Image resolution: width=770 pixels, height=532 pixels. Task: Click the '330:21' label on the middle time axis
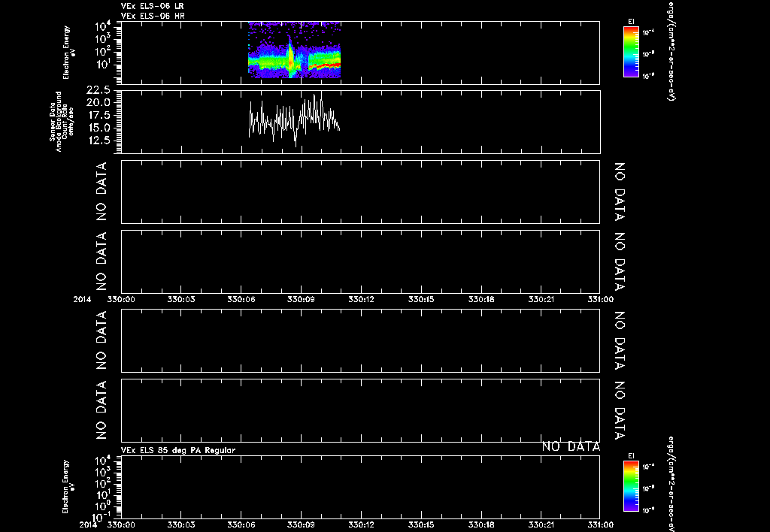click(541, 299)
